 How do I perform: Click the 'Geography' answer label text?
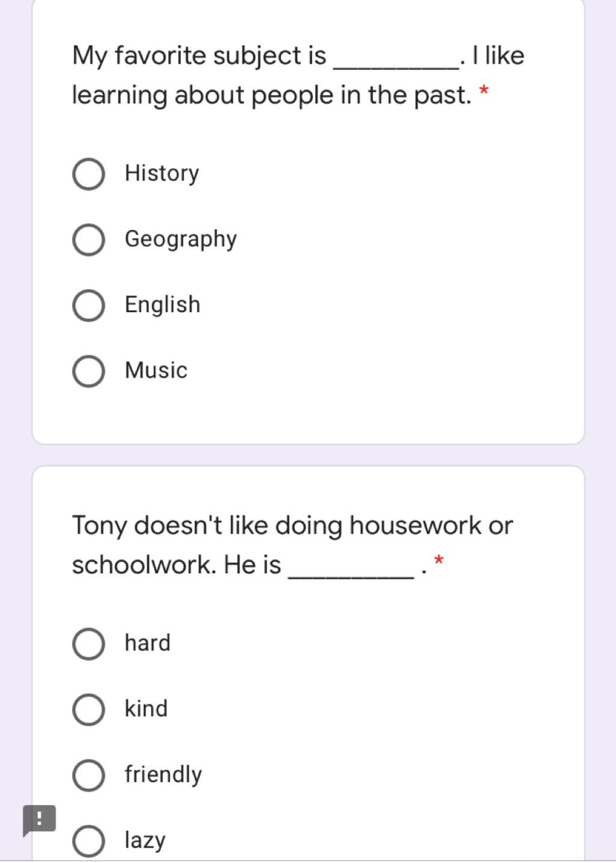pyautogui.click(x=180, y=239)
